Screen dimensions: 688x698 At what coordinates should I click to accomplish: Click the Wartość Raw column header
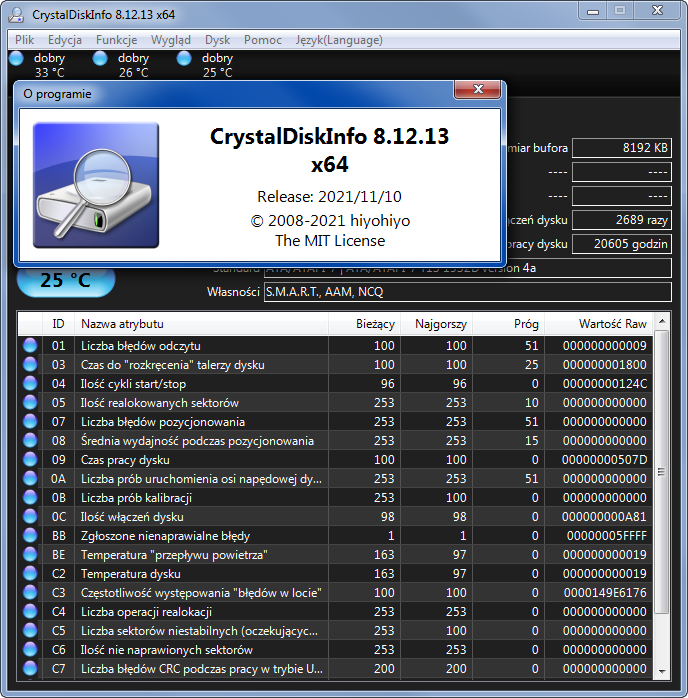[599, 324]
